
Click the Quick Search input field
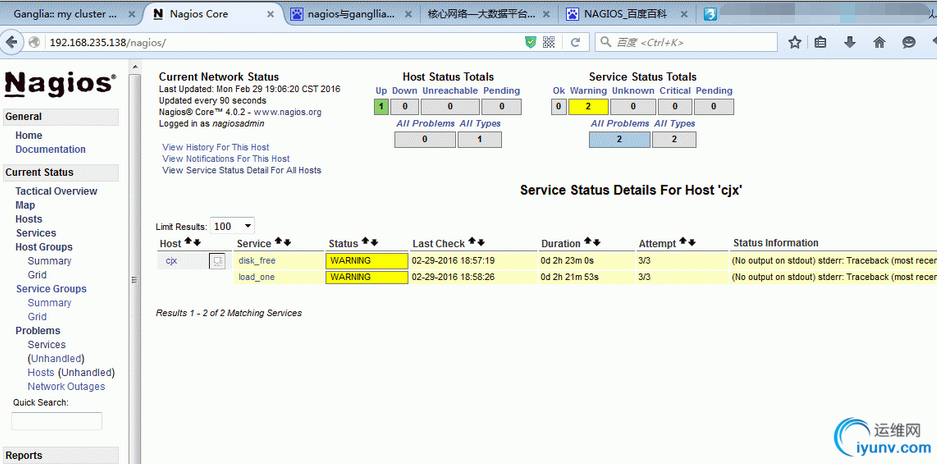point(57,421)
